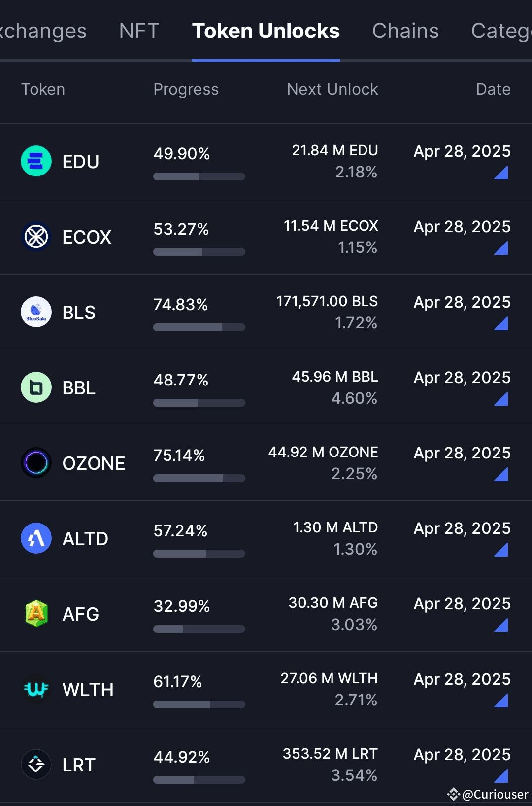This screenshot has height=806, width=532.
Task: Expand the BBL row blue triangle
Action: click(x=501, y=399)
